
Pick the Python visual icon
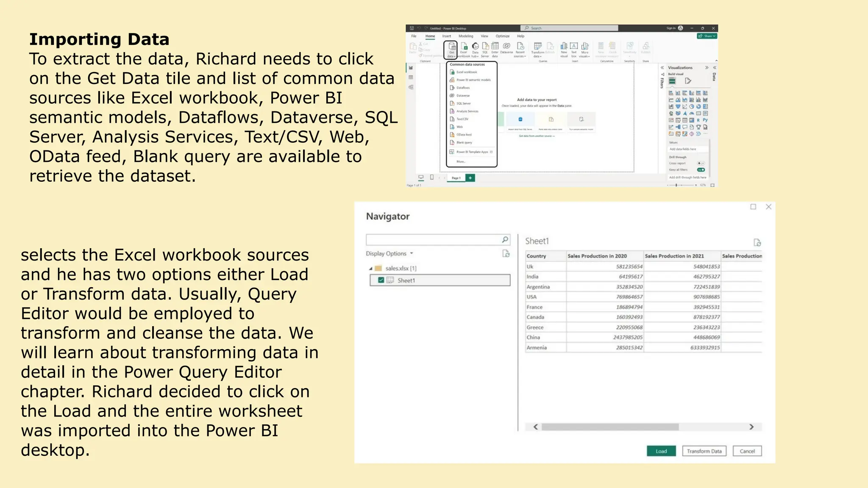pyautogui.click(x=705, y=120)
